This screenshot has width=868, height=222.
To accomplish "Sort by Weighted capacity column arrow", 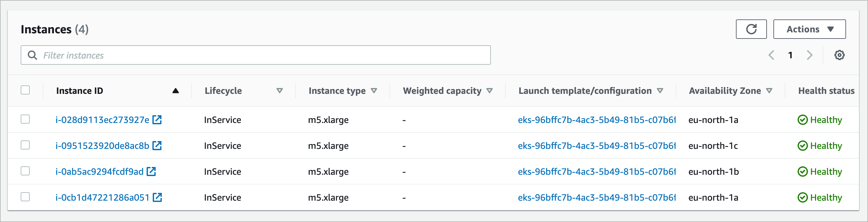I will pyautogui.click(x=490, y=91).
